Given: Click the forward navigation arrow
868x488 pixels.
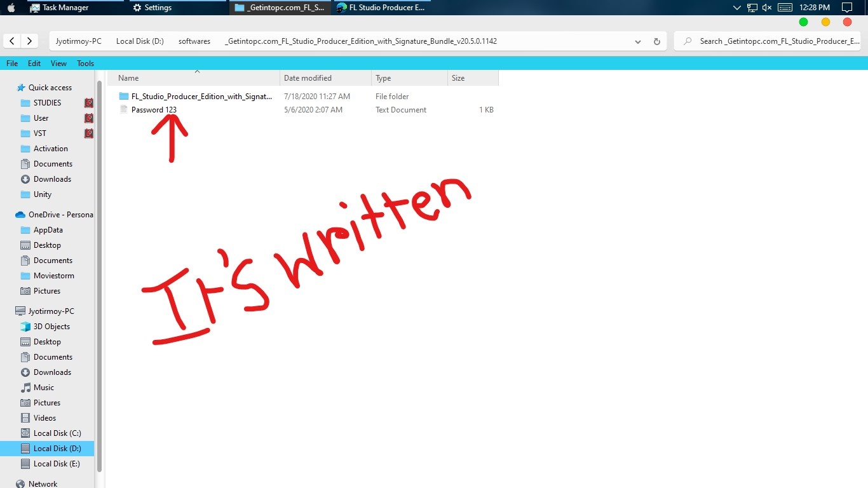Looking at the screenshot, I should (29, 41).
